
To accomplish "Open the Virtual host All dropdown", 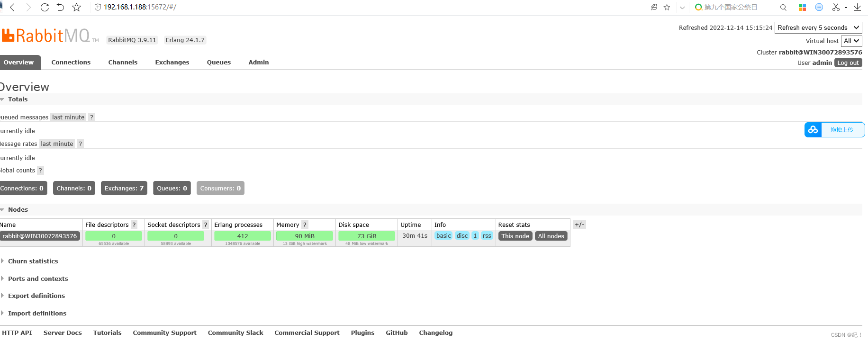I will pos(851,41).
